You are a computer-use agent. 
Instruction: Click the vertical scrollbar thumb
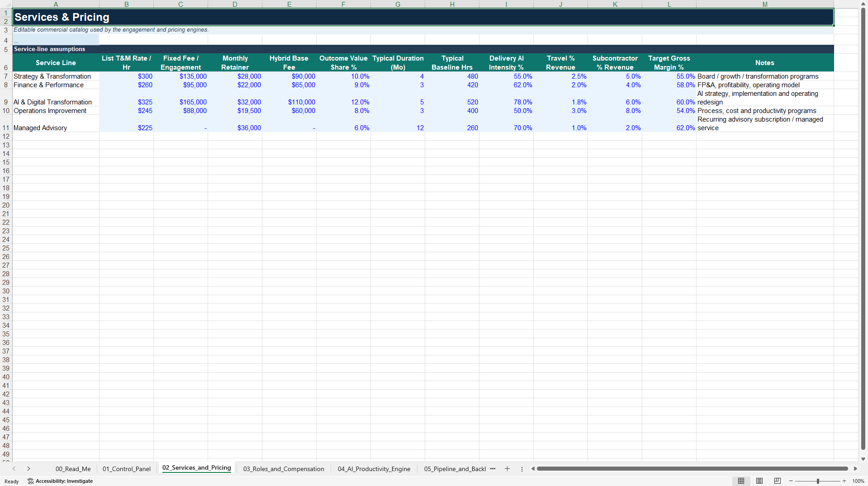click(x=863, y=228)
